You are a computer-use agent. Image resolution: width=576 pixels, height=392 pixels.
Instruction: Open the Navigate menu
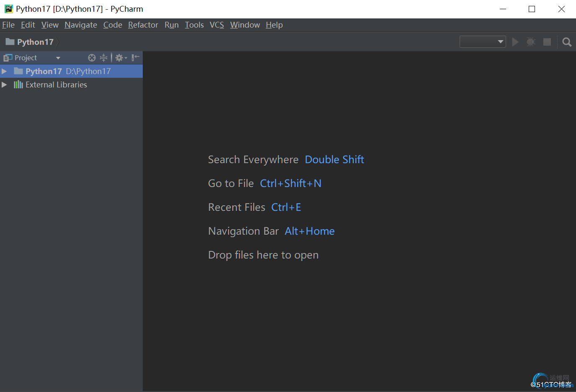(x=81, y=25)
